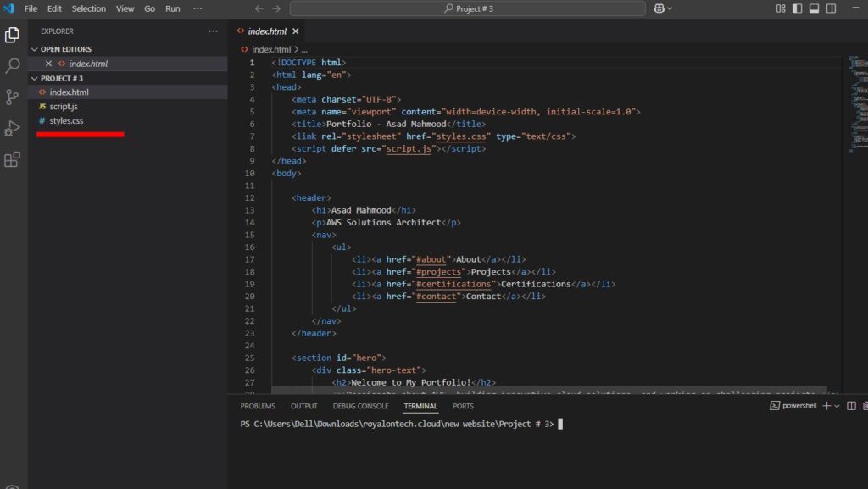
Task: Open the Search view in activity bar
Action: coord(12,66)
